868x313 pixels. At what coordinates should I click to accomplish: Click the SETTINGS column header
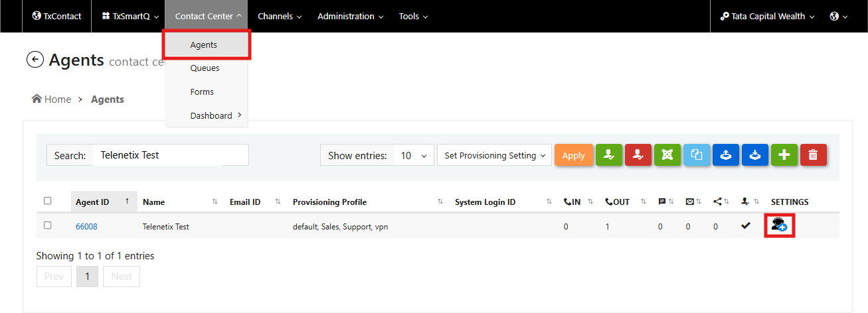pyautogui.click(x=790, y=202)
